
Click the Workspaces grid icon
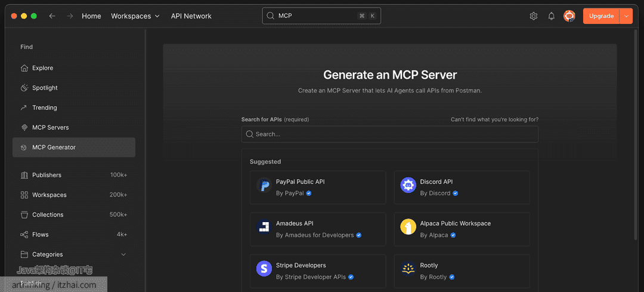click(x=24, y=195)
